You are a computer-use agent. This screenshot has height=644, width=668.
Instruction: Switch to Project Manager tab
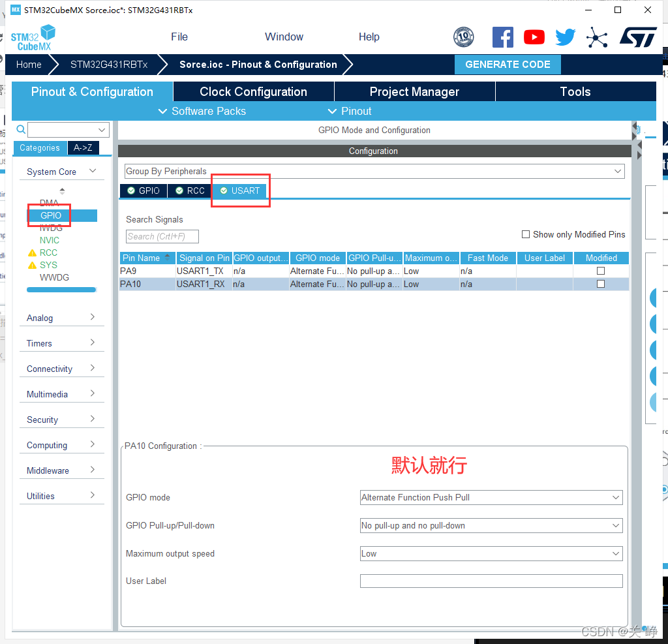click(x=414, y=91)
